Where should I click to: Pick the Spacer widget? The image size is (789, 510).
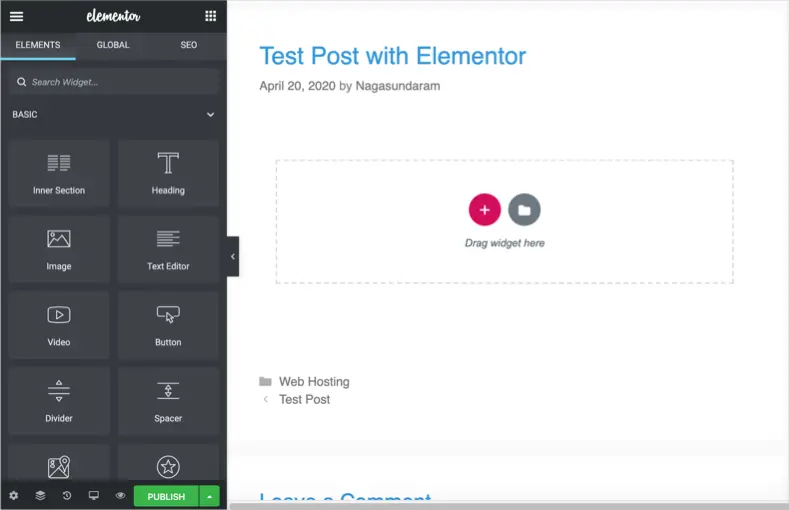pyautogui.click(x=168, y=401)
